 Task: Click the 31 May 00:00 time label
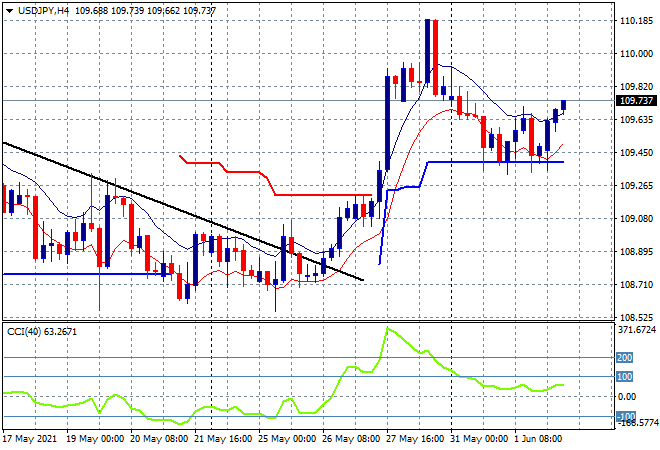tap(479, 439)
